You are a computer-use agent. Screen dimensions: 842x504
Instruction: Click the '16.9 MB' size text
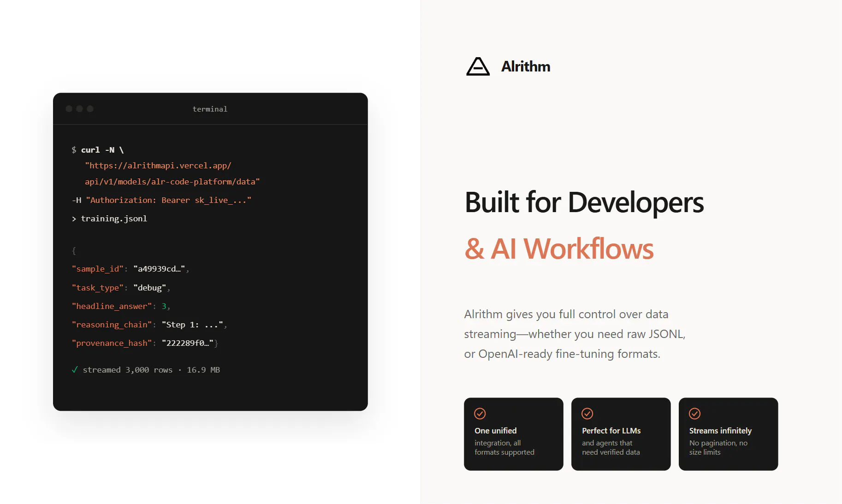(203, 370)
